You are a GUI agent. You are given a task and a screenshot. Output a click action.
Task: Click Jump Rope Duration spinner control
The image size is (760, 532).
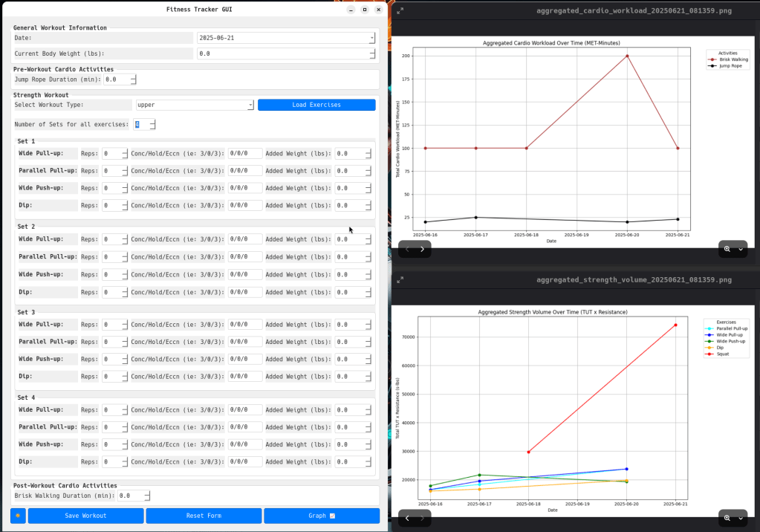click(132, 80)
